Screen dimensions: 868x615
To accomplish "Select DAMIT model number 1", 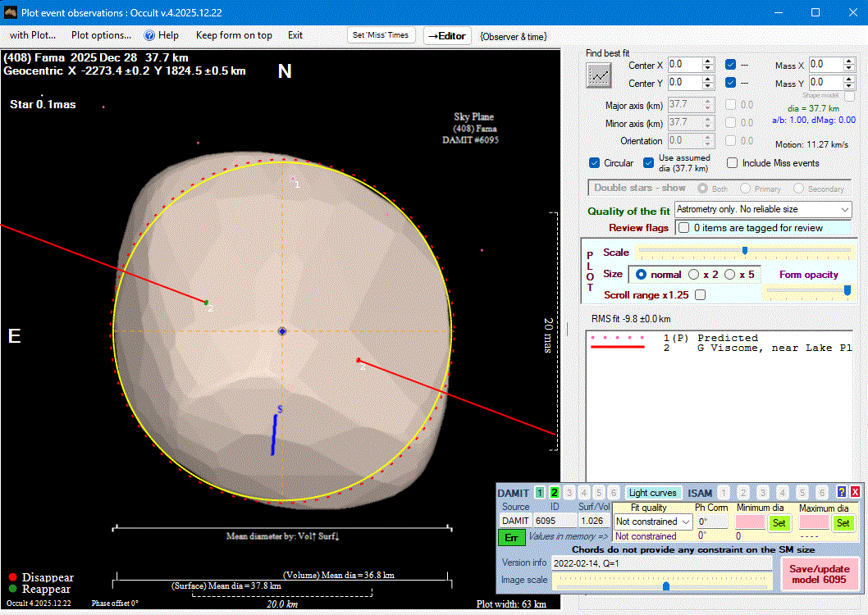I will click(540, 493).
